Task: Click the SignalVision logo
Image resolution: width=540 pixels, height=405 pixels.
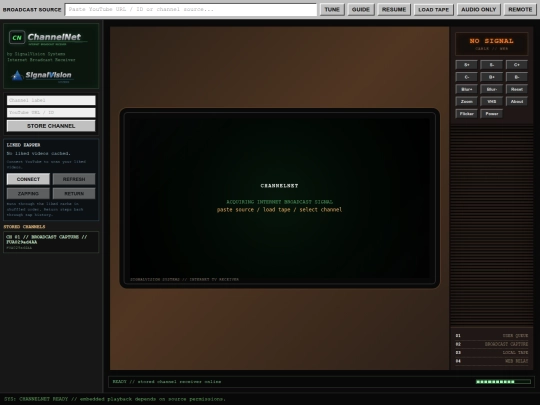Action: [41, 75]
